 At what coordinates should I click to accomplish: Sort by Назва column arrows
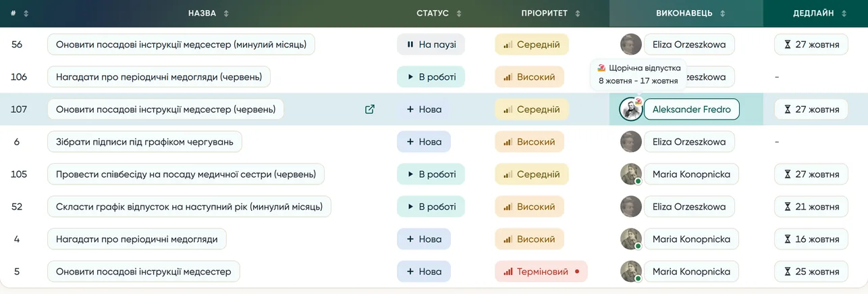pos(226,14)
